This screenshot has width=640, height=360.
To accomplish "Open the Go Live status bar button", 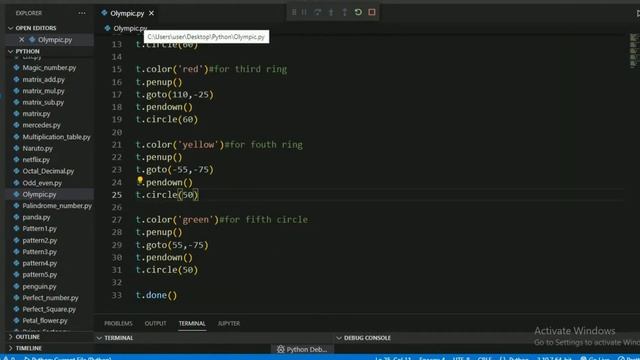I will tap(595, 358).
